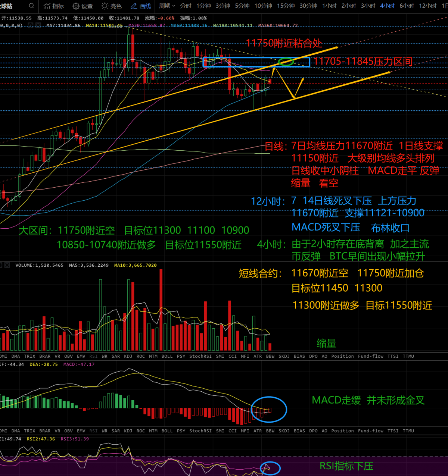Open 设置 chart settings

[83, 6]
